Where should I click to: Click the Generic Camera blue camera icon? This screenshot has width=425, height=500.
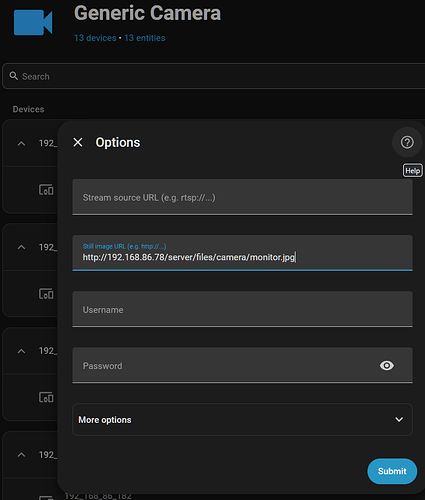point(33,22)
